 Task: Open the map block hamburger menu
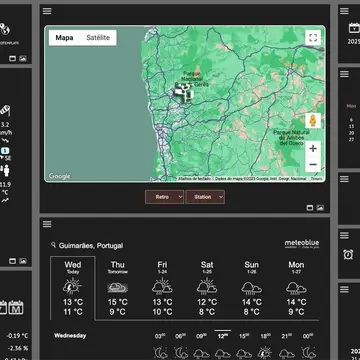click(x=47, y=11)
